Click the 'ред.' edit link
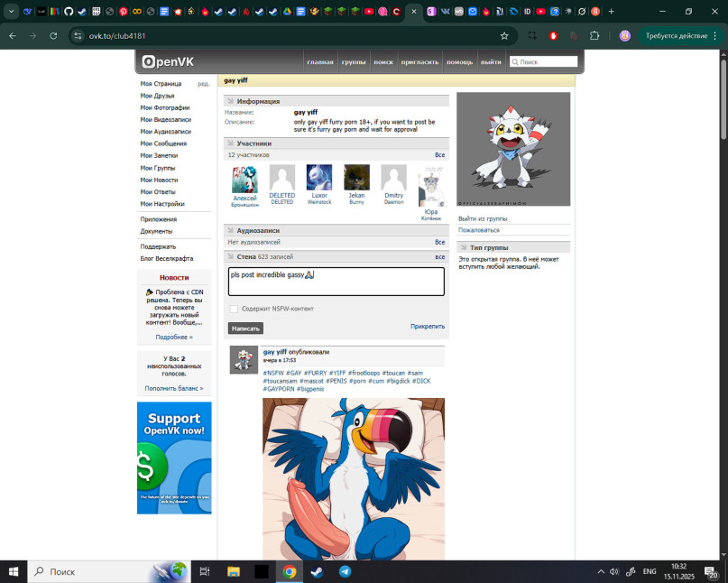 (x=203, y=84)
